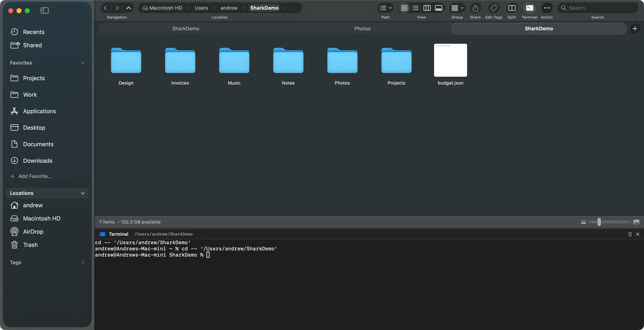Close the Terminal panel with X
Screen dimensions: 644x330
click(x=638, y=234)
